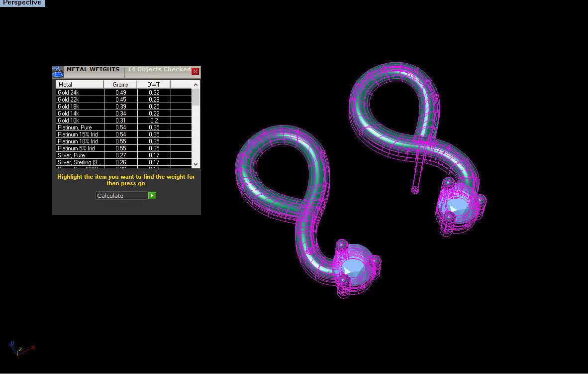Click the Metal Weights scale icon
Image resolution: width=588 pixels, height=374 pixels.
57,72
